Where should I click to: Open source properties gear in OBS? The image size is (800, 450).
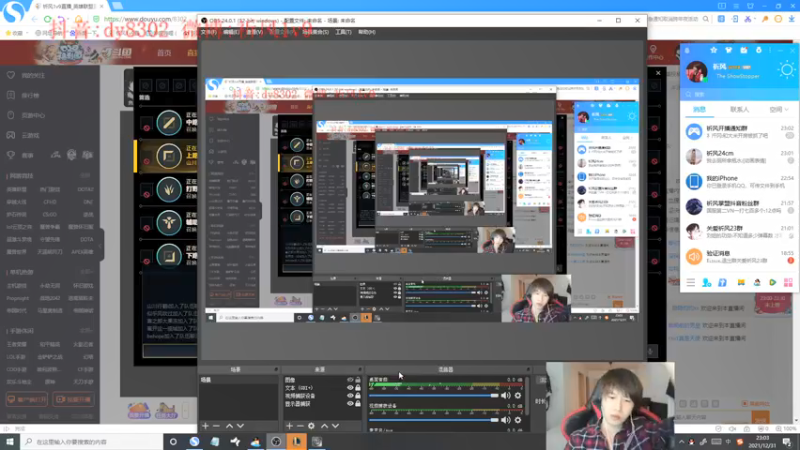tap(311, 426)
